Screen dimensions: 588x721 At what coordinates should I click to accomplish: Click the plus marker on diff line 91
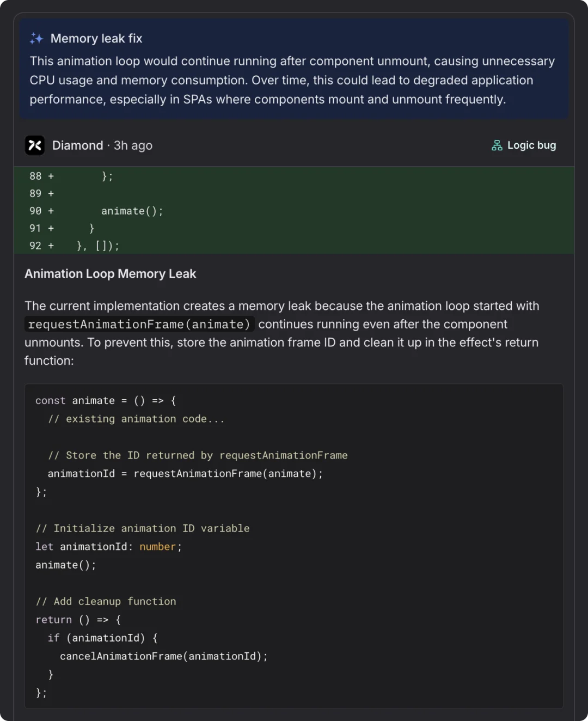click(x=51, y=228)
